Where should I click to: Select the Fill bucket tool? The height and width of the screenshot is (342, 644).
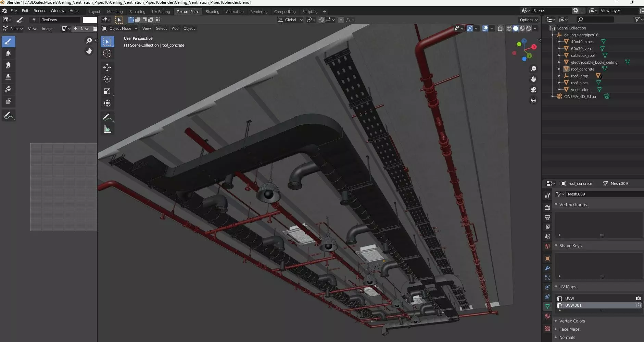click(x=9, y=89)
